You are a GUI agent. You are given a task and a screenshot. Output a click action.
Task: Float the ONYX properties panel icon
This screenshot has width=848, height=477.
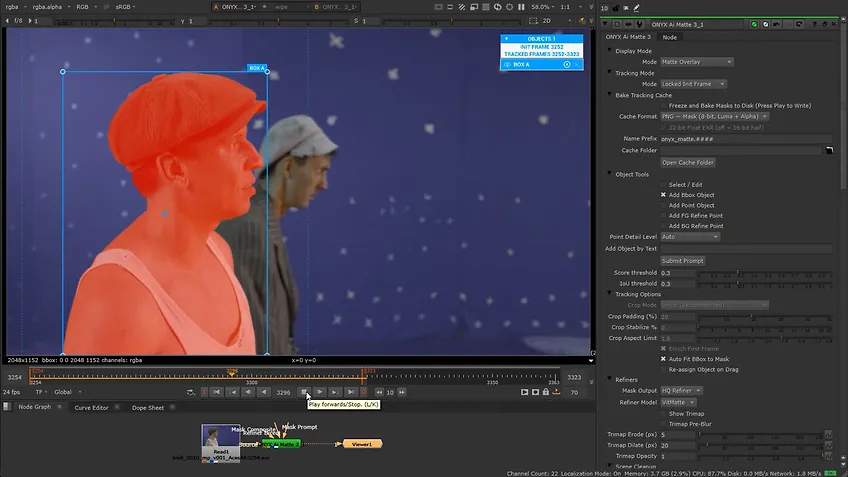(x=825, y=24)
